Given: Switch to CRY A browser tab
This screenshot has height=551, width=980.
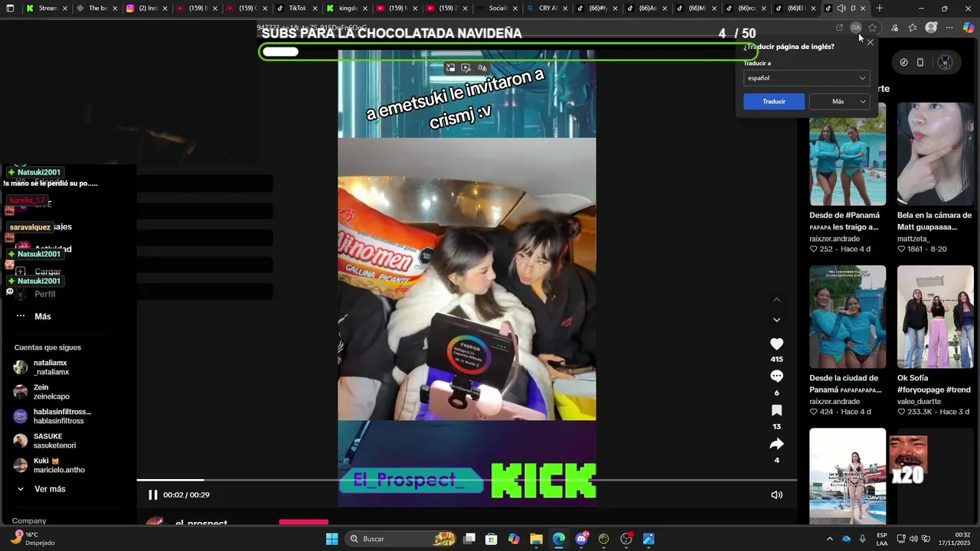Looking at the screenshot, I should click(545, 8).
